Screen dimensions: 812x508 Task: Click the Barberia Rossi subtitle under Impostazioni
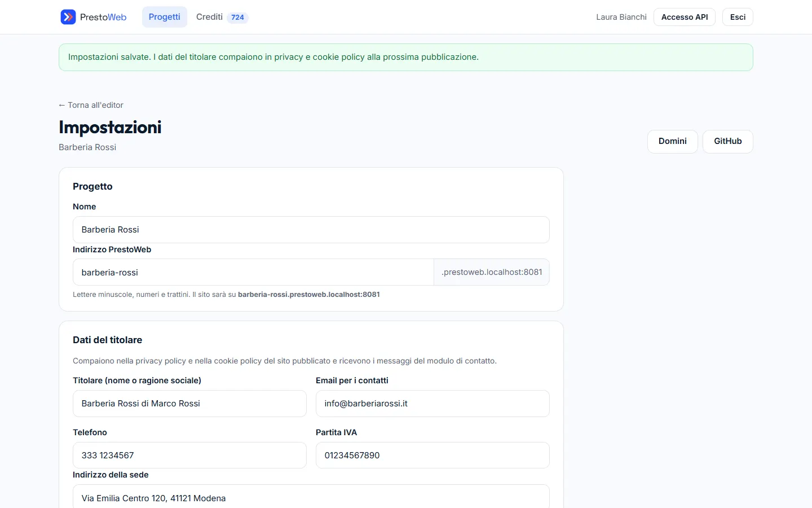87,147
